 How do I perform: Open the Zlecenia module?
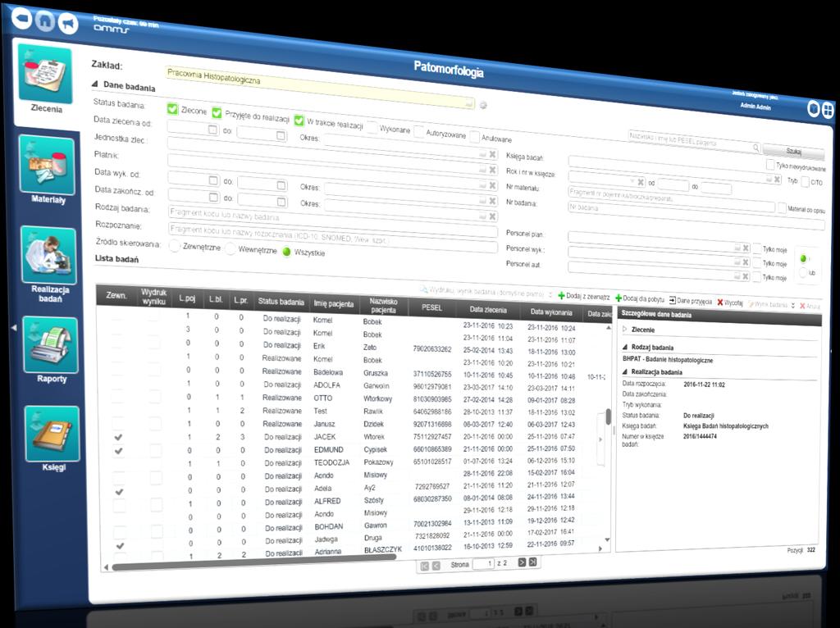click(x=46, y=80)
